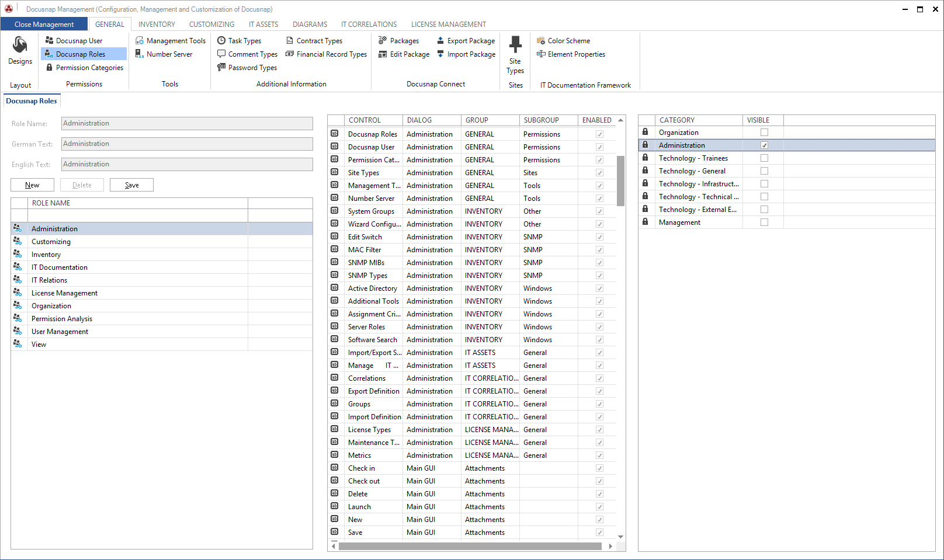Screen dimensions: 944x560
Task: Click scroll-down arrow of controls list
Action: pos(620,537)
